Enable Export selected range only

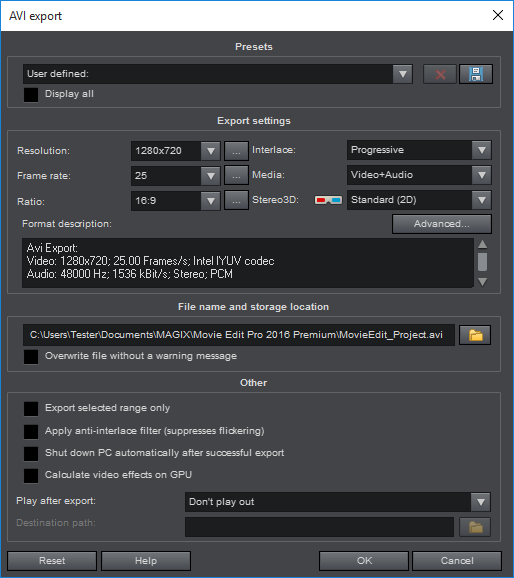31,409
